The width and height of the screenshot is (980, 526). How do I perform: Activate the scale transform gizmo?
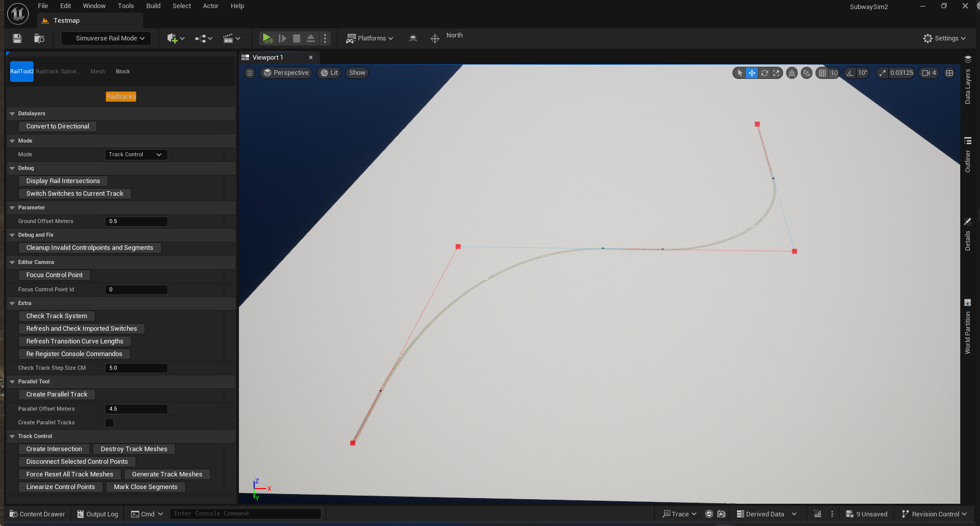coord(777,73)
